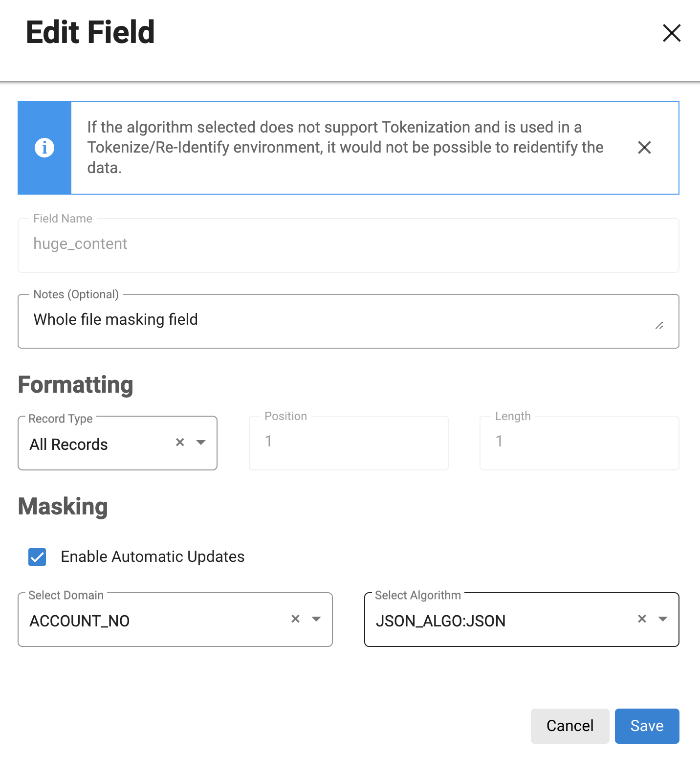
Task: Click the Notes field resize handle
Action: coord(659,326)
